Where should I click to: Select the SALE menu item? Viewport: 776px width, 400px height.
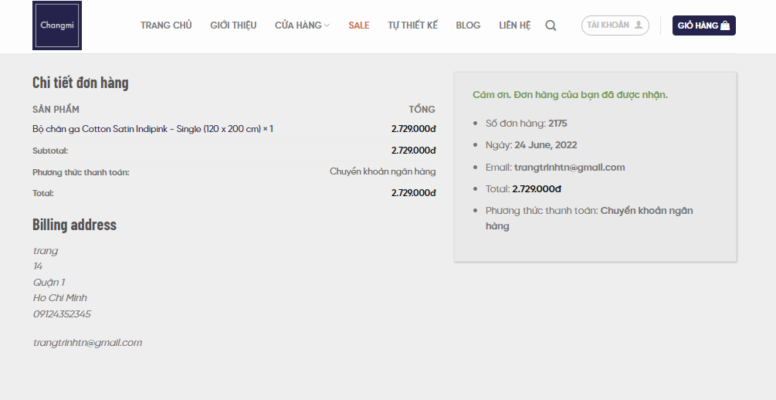pyautogui.click(x=359, y=25)
